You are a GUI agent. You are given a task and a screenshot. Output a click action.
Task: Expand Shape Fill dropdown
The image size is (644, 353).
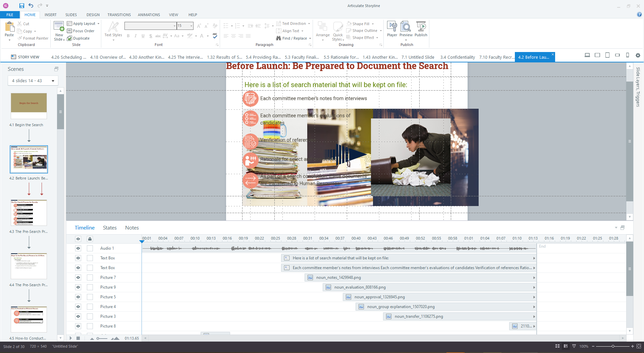coord(373,24)
